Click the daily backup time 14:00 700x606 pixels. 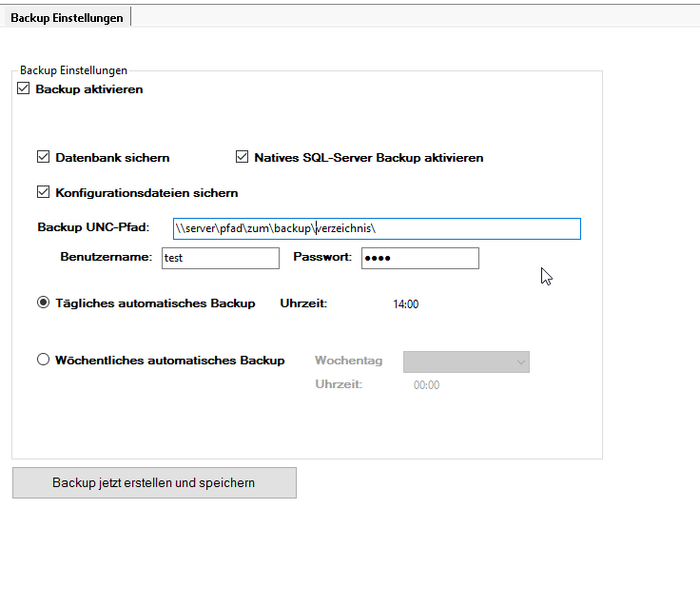point(406,304)
